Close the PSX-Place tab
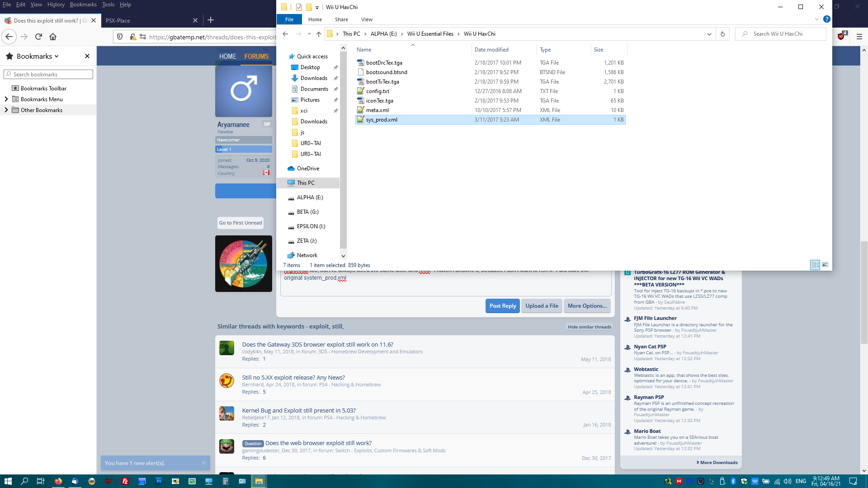 point(195,20)
